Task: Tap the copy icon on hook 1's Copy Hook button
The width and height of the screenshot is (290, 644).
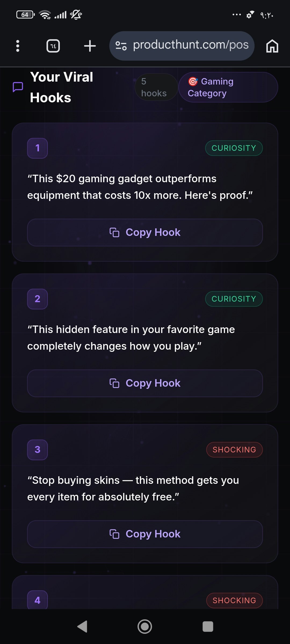Action: point(115,233)
